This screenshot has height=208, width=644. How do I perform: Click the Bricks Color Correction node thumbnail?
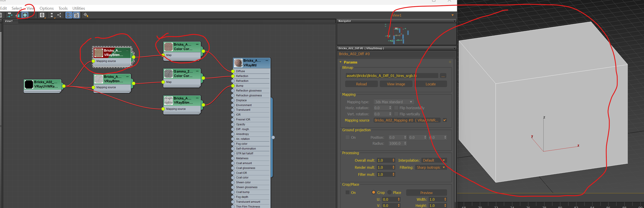coord(168,47)
